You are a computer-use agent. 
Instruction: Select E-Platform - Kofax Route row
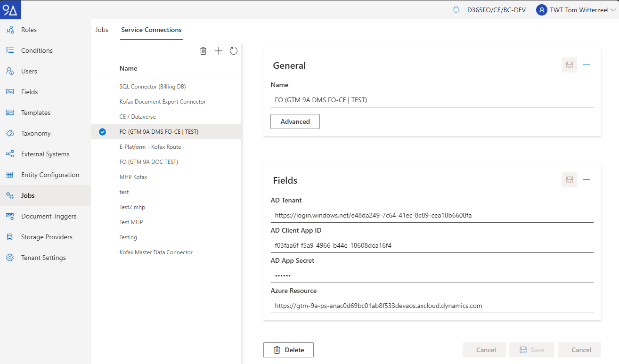point(166,147)
